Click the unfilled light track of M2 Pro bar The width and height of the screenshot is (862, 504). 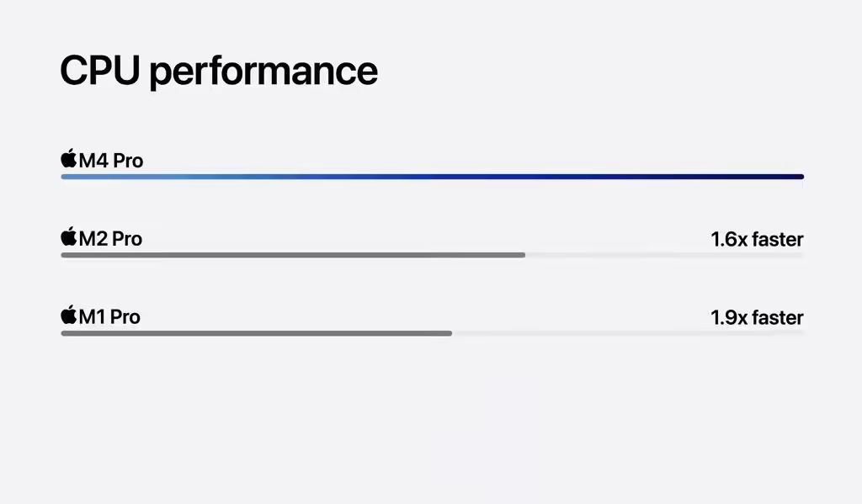click(665, 255)
